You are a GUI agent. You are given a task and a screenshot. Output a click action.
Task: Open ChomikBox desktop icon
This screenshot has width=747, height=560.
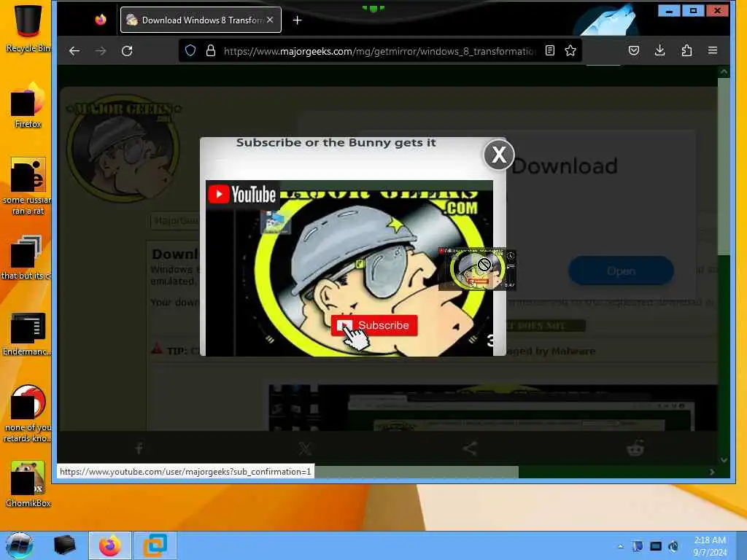28,484
